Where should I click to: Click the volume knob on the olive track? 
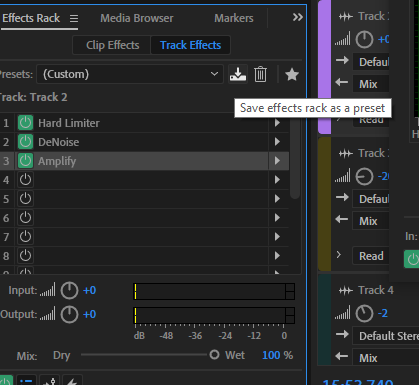click(364, 176)
